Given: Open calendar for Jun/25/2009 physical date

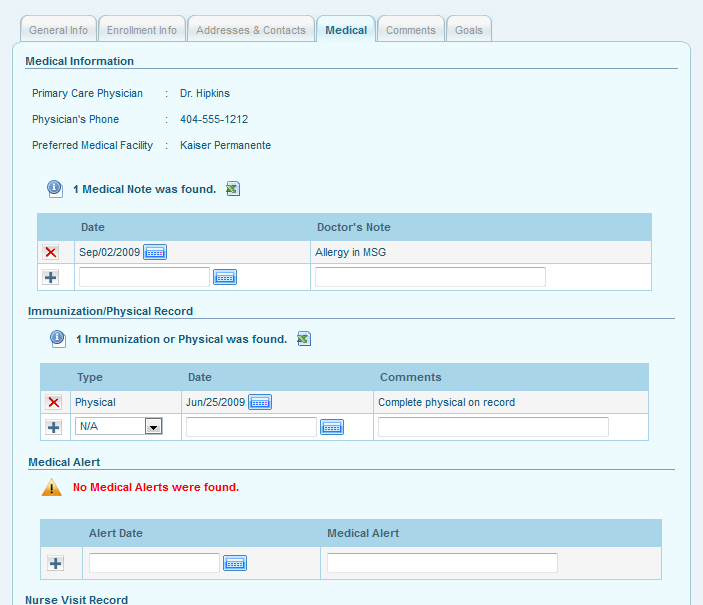Looking at the screenshot, I should [x=260, y=402].
